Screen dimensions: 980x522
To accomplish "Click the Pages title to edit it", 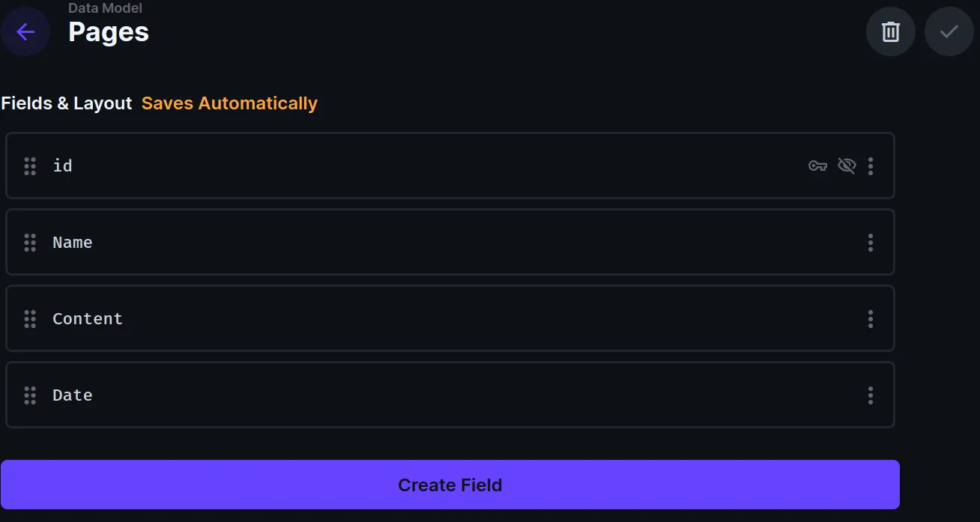I will (108, 31).
